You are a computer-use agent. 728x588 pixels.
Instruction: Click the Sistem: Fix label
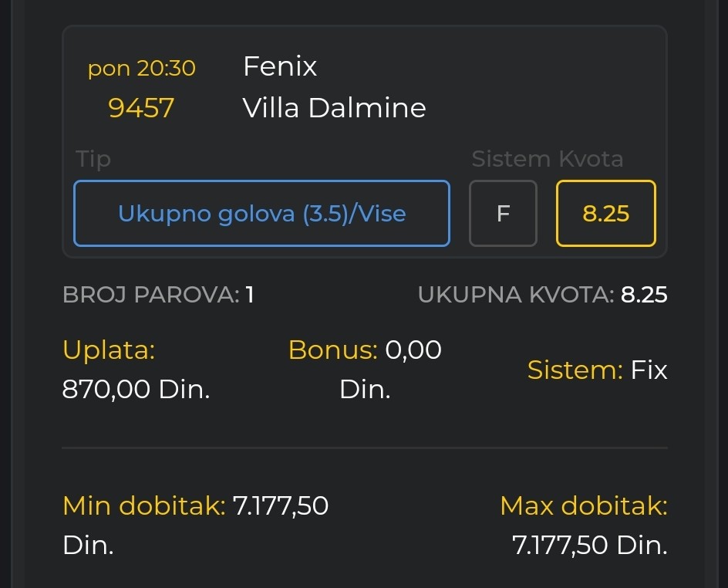tap(598, 370)
